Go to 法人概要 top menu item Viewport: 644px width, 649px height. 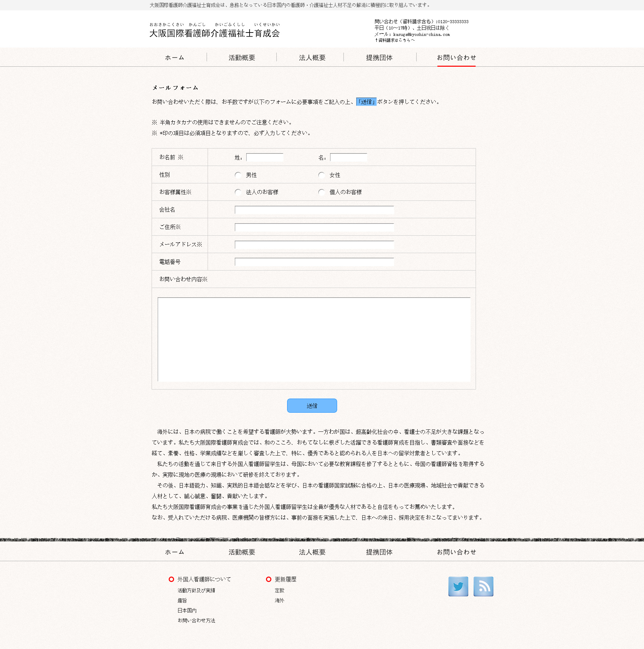(312, 58)
